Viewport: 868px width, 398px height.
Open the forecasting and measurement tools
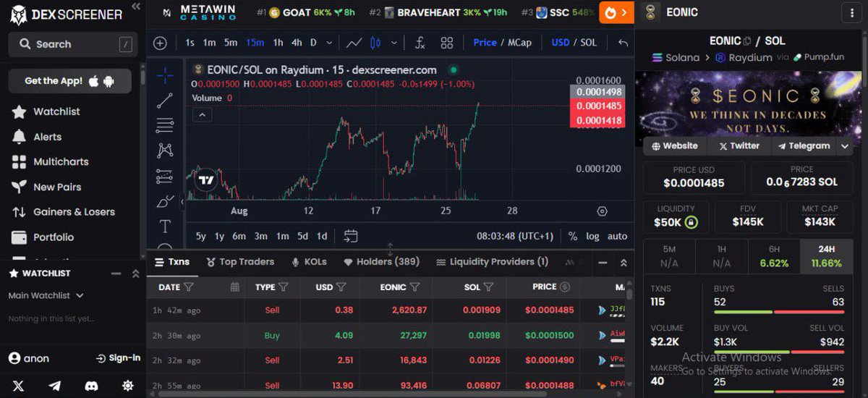pos(165,176)
